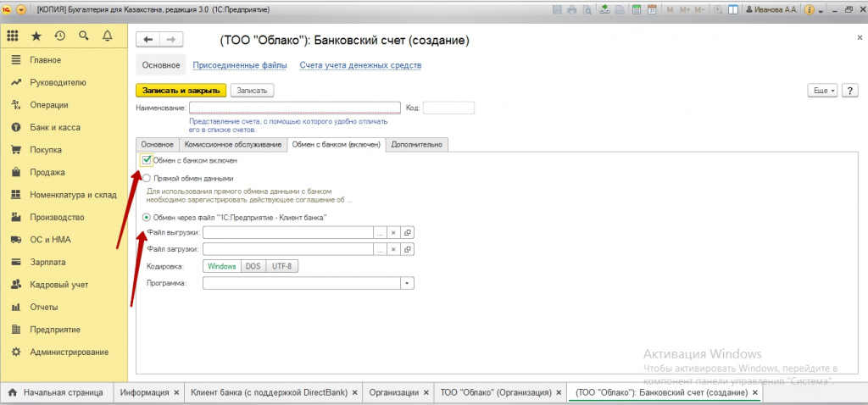The height and width of the screenshot is (405, 868).
Task: Open Начальная страница bottom tab
Action: click(x=56, y=393)
